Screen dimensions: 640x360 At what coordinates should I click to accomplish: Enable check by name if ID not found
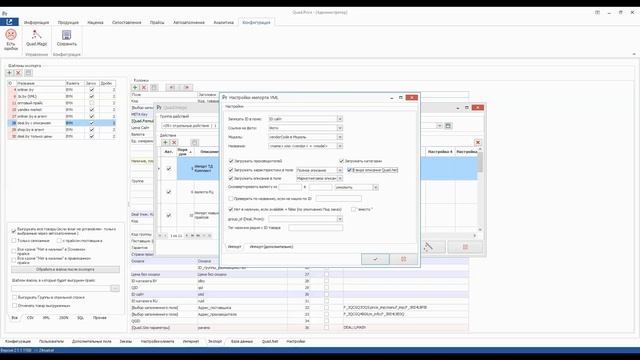point(231,198)
